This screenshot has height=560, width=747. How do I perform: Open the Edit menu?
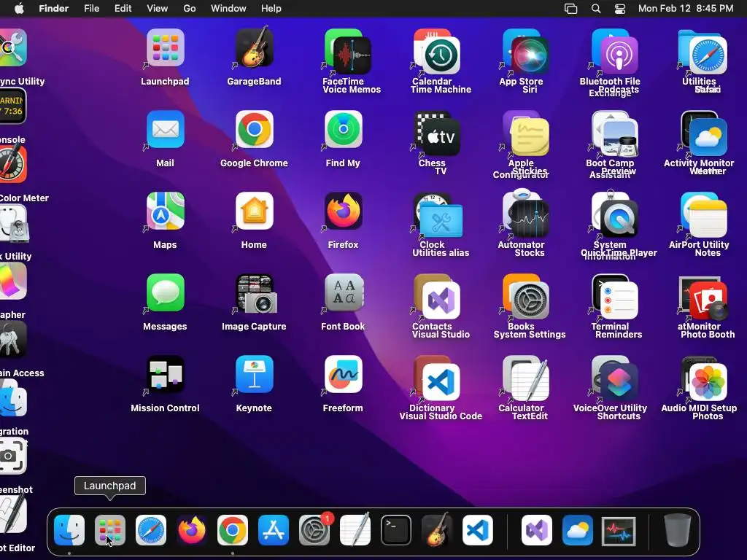123,9
